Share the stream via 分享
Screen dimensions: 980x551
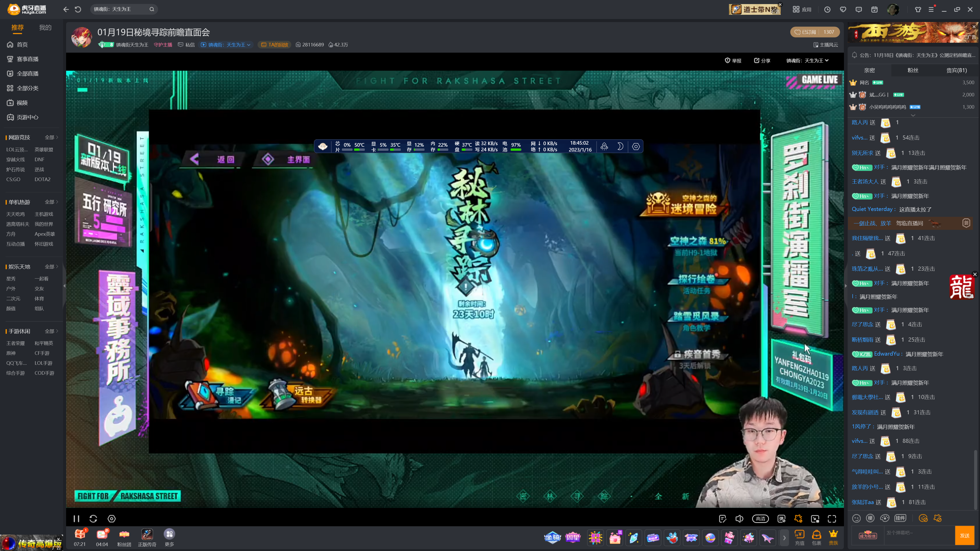click(x=762, y=60)
